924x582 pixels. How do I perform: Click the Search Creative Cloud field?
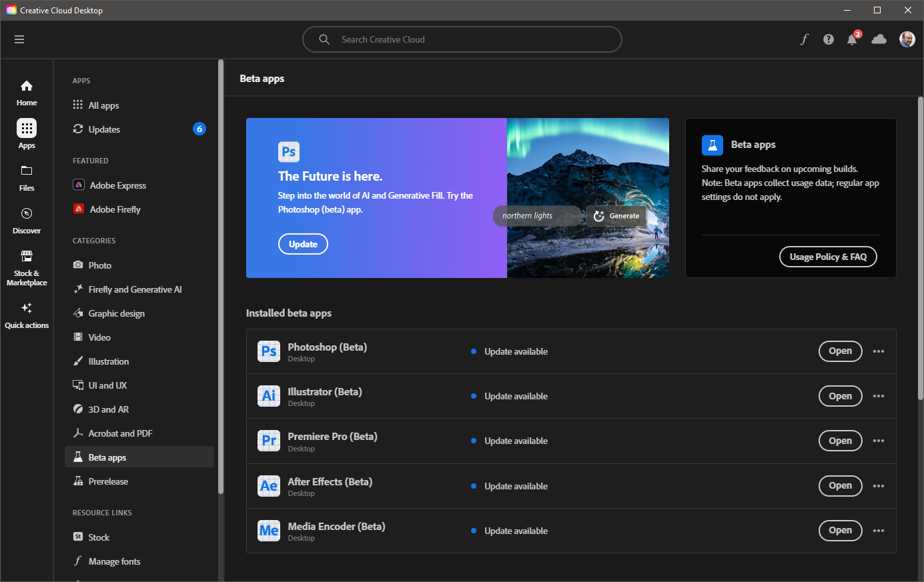tap(462, 39)
